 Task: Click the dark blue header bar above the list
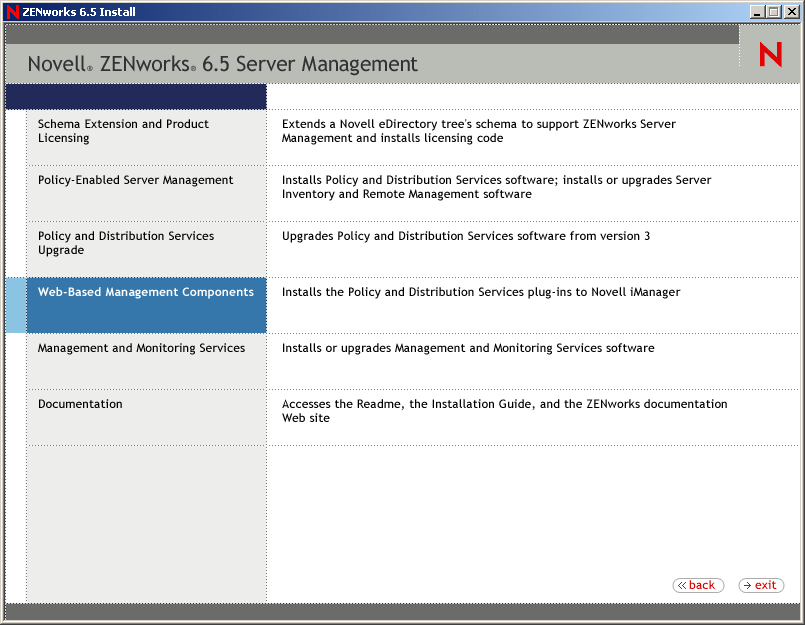(x=135, y=96)
